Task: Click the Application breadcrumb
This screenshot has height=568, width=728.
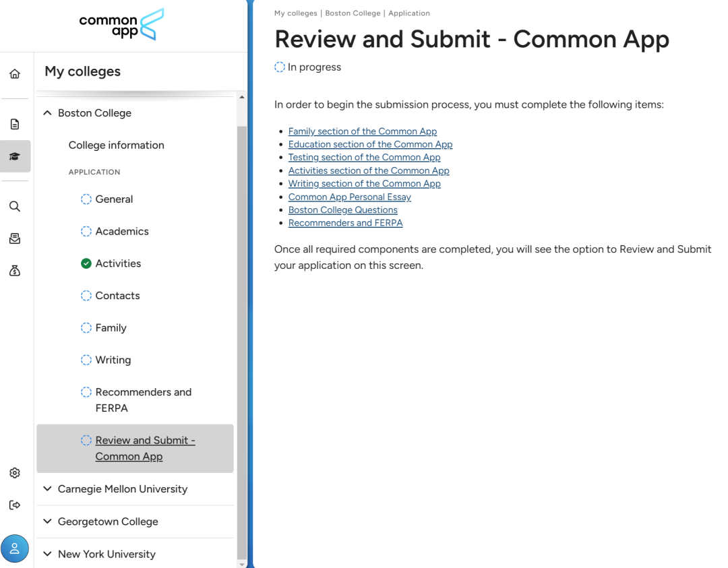Action: (409, 13)
